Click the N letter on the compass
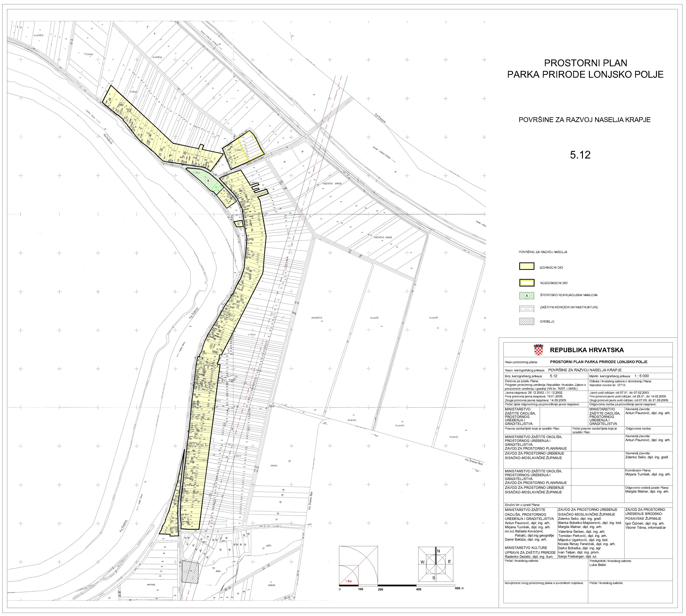Viewport: 686px width, 616px height. (438, 551)
